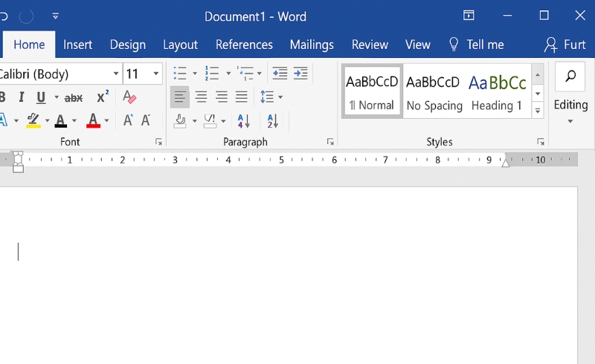This screenshot has height=364, width=595.
Task: Switch to Home tab
Action: [29, 45]
